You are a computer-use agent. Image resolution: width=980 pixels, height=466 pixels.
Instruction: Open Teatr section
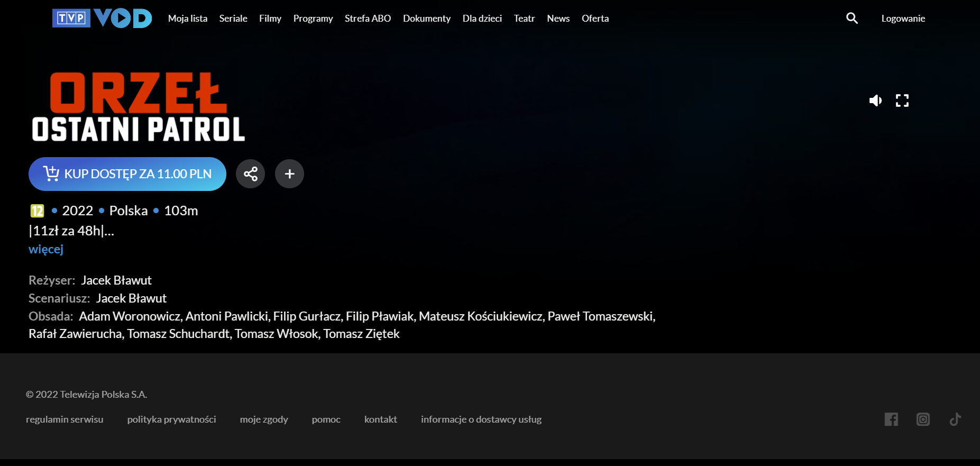point(525,19)
